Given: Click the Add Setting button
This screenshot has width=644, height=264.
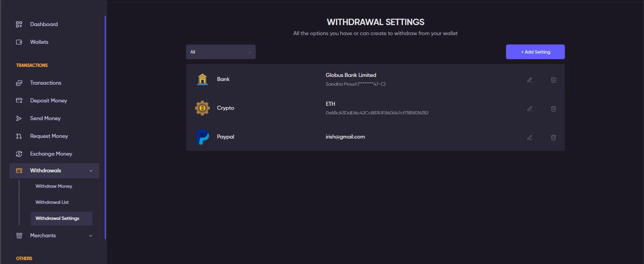Looking at the screenshot, I should tap(535, 52).
